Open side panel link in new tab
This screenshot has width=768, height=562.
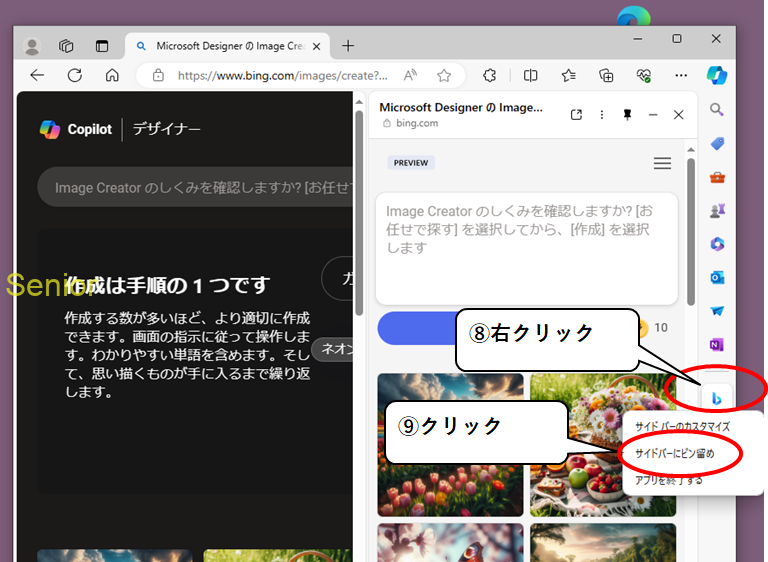[x=576, y=115]
